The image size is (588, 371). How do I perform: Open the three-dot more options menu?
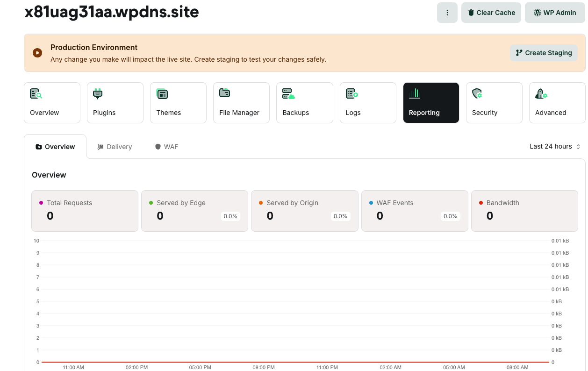pyautogui.click(x=447, y=13)
